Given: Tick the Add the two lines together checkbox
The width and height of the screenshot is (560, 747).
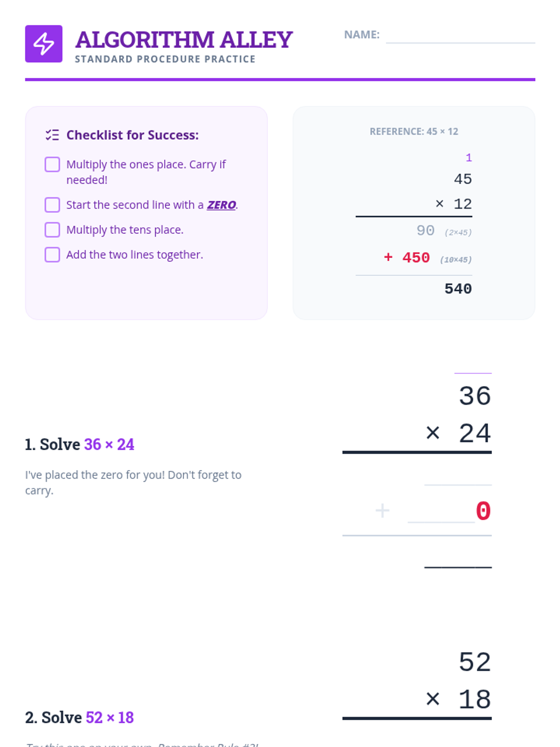Looking at the screenshot, I should click(x=52, y=255).
